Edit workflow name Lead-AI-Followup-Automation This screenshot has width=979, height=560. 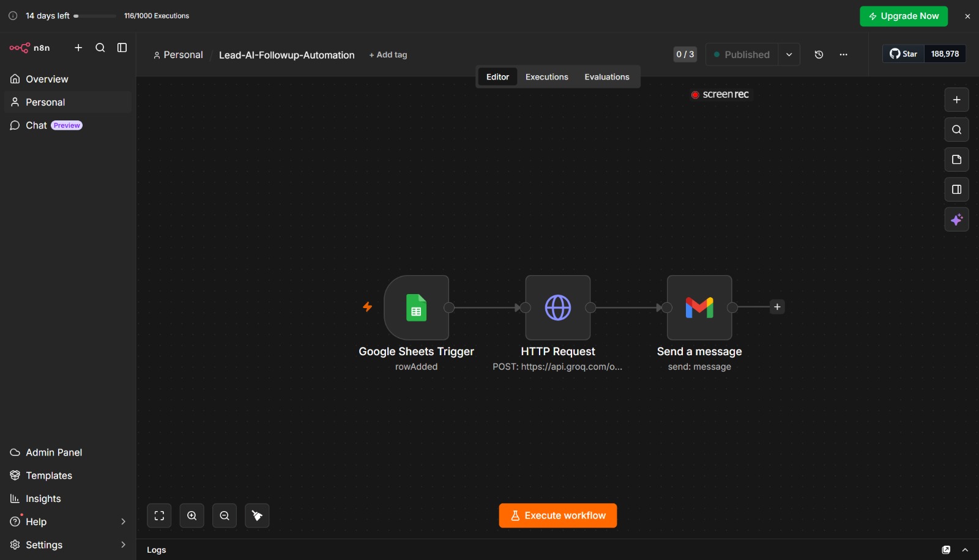[286, 55]
